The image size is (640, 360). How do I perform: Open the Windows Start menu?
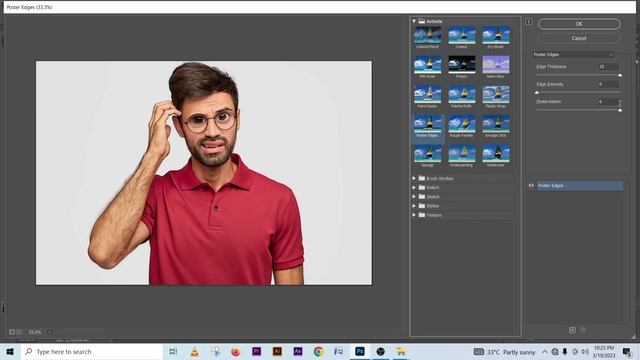click(x=10, y=351)
